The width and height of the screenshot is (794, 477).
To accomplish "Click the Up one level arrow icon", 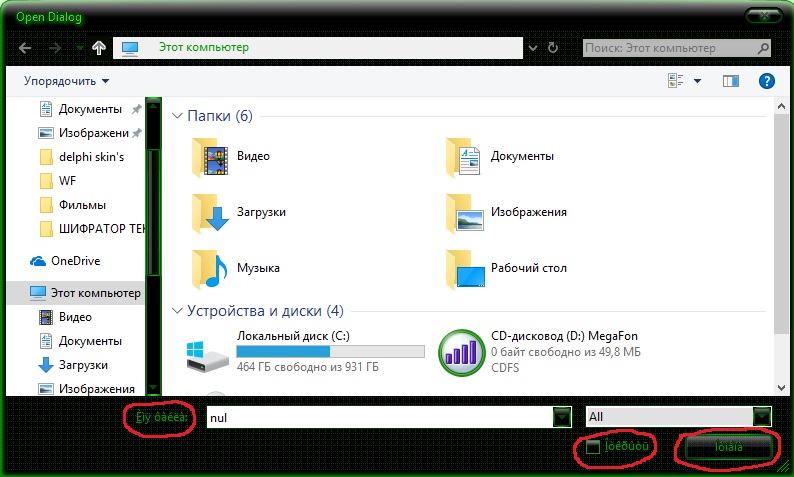I will coord(98,47).
